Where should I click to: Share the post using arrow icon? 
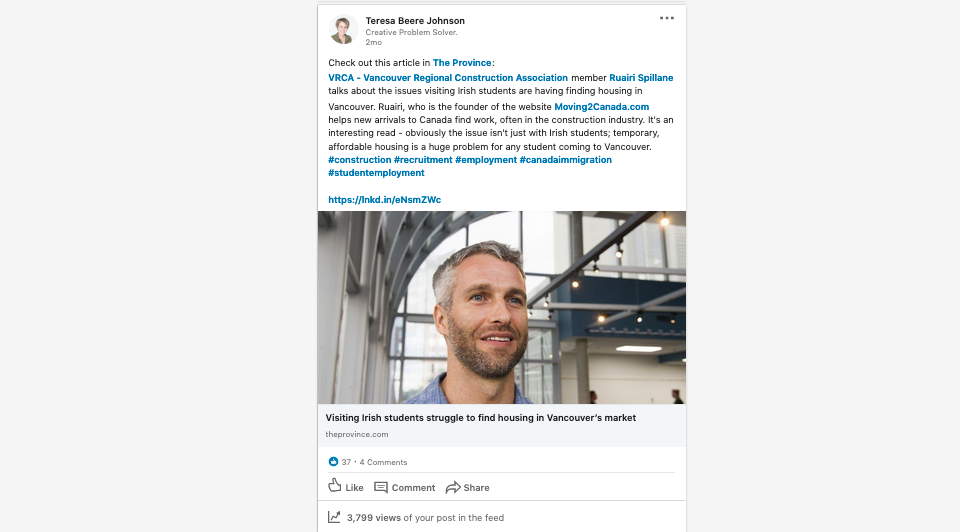tap(453, 487)
